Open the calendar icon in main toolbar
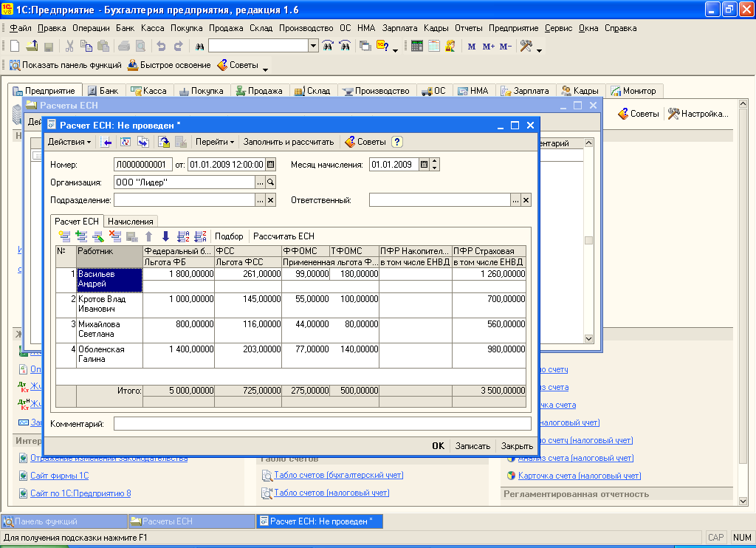 434,46
